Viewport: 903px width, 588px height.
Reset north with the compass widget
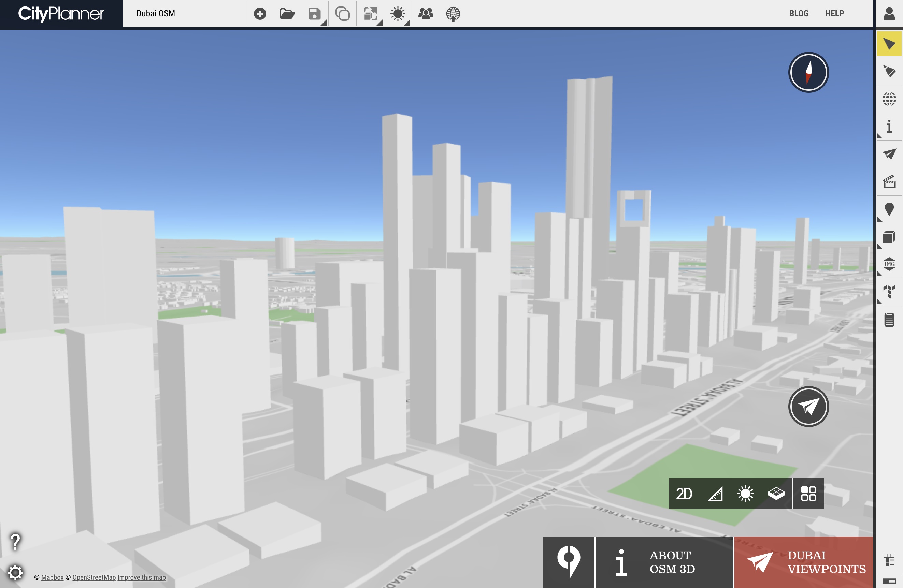(x=808, y=72)
